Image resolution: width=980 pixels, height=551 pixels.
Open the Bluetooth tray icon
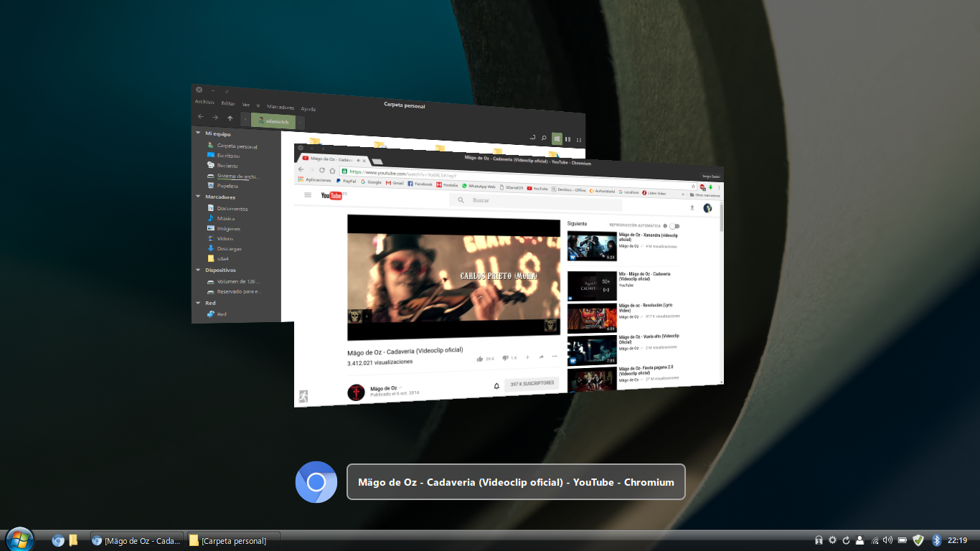pos(936,540)
